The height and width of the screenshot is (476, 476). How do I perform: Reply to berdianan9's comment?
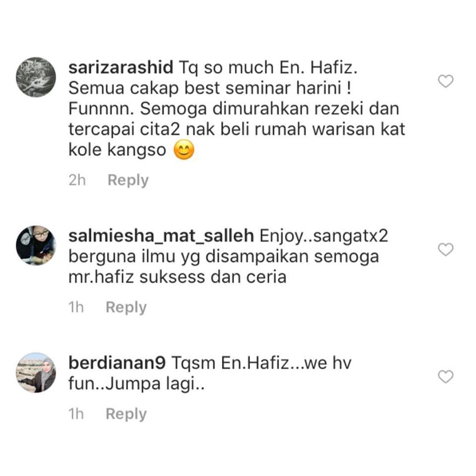126,414
